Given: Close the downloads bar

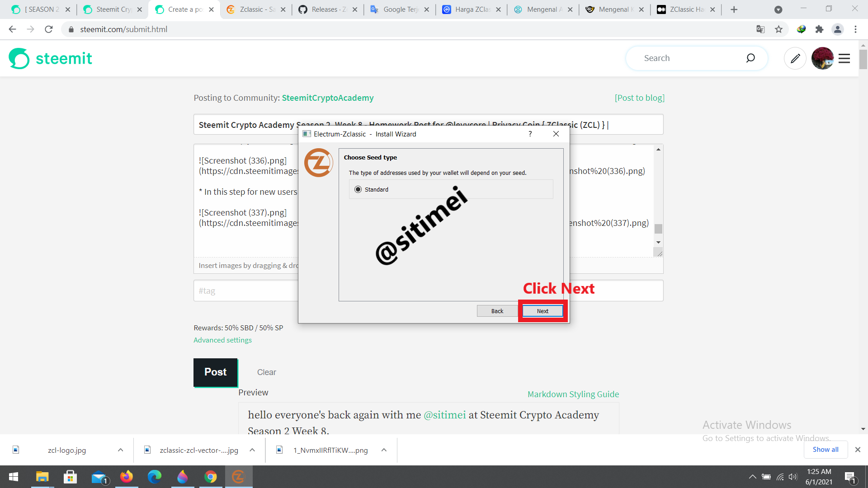Looking at the screenshot, I should coord(858,450).
